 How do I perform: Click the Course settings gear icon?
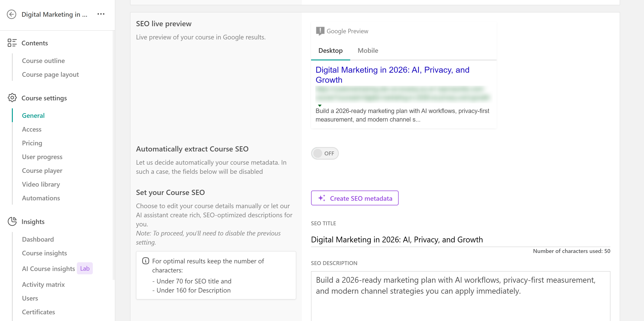click(12, 98)
